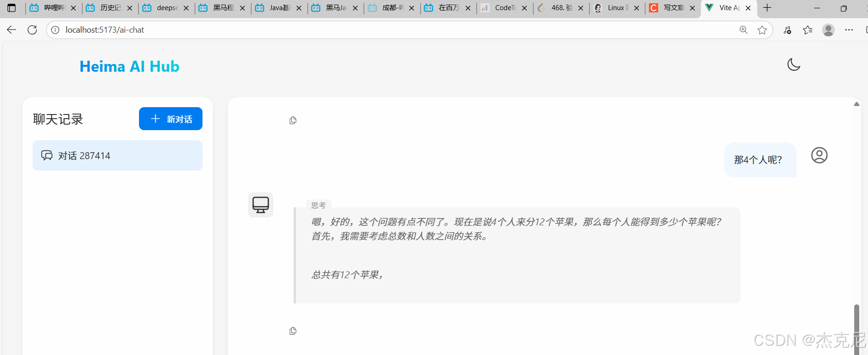Select the user message 那4个人呢?
This screenshot has height=355, width=868.
760,160
